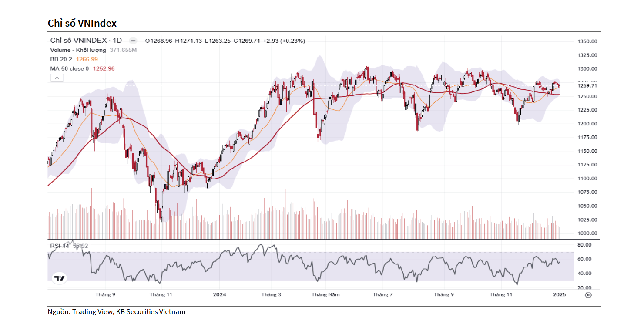Click the 2024 time axis label

219,294
